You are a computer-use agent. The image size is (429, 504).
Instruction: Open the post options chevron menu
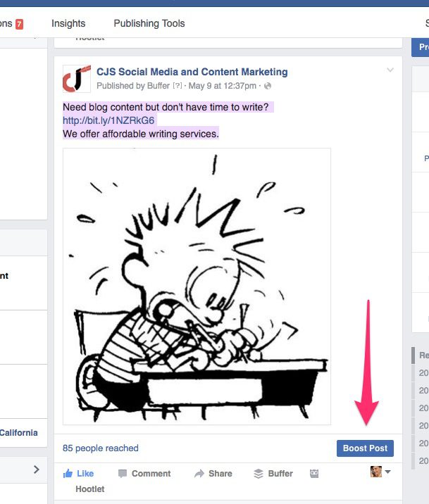point(390,70)
